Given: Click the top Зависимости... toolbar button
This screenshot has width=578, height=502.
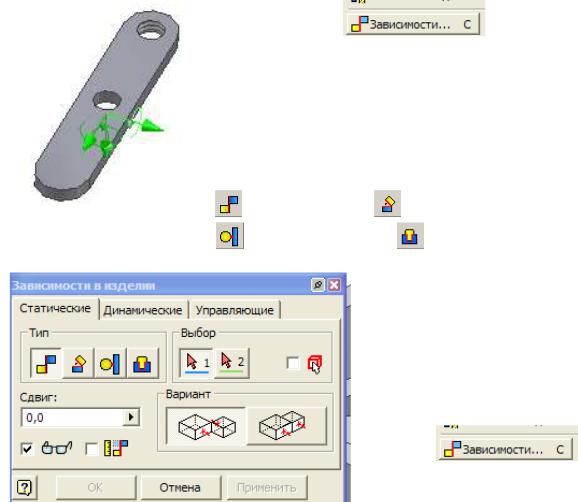Looking at the screenshot, I should 413,24.
